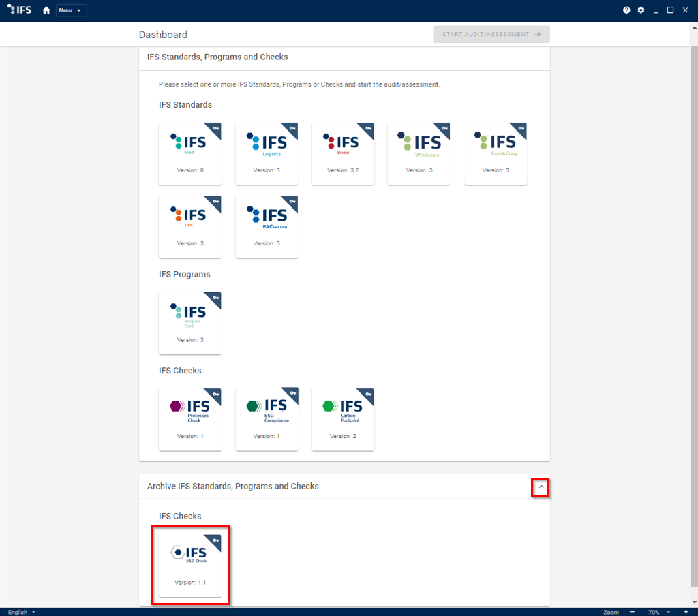Select the IFS Cash & Carry card
Screen dimensions: 698x616
click(496, 153)
